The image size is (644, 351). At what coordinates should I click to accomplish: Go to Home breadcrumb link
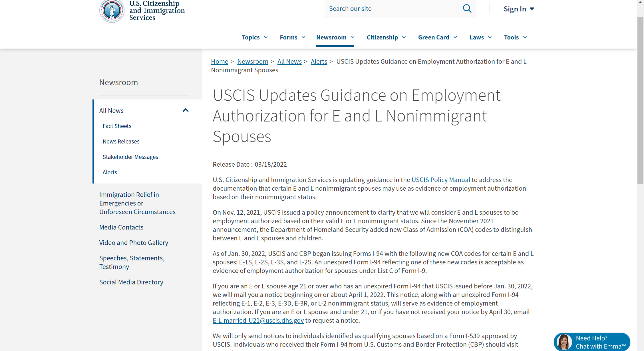pyautogui.click(x=220, y=61)
